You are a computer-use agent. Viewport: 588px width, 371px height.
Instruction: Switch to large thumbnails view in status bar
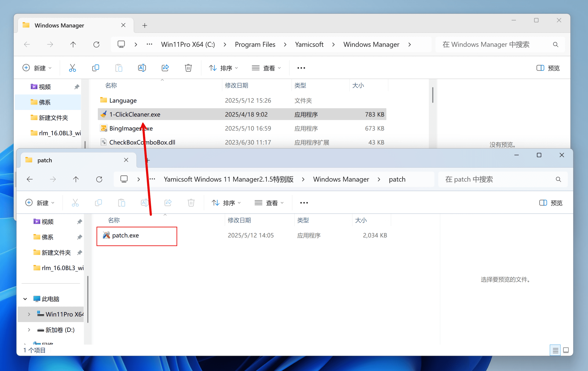coord(566,350)
